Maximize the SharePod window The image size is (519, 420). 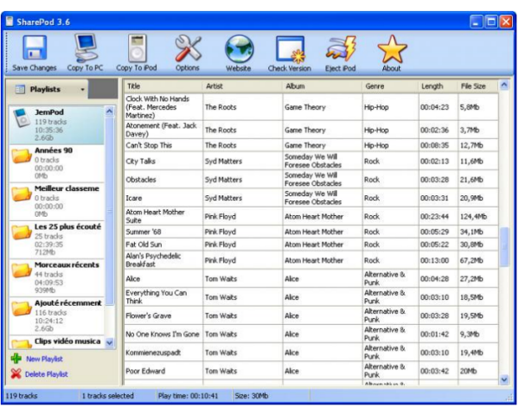click(x=491, y=22)
